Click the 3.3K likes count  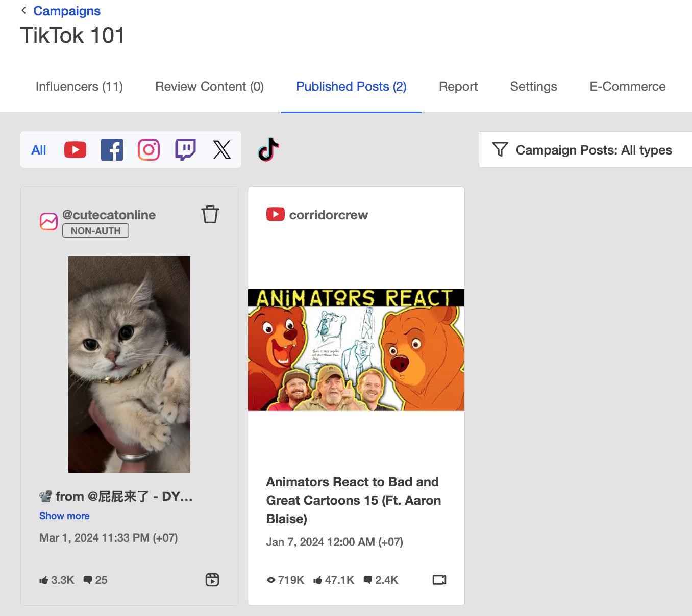tap(63, 580)
